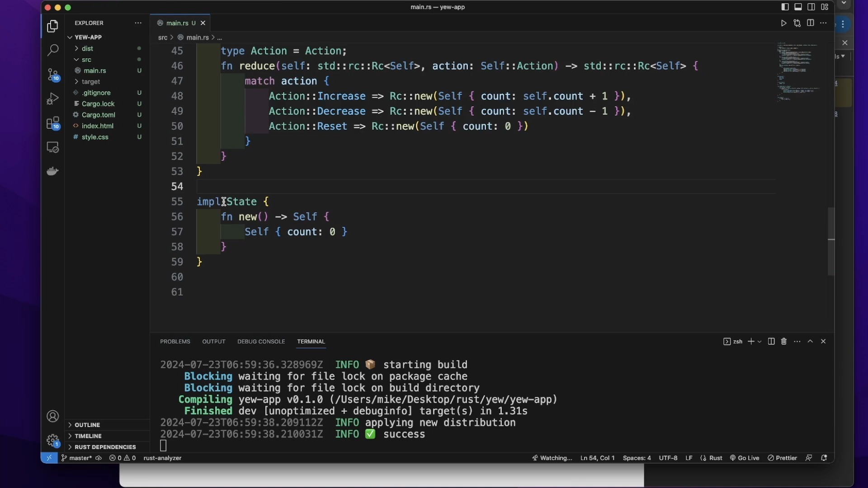
Task: Switch to the DEBUG CONSOLE tab
Action: (261, 342)
